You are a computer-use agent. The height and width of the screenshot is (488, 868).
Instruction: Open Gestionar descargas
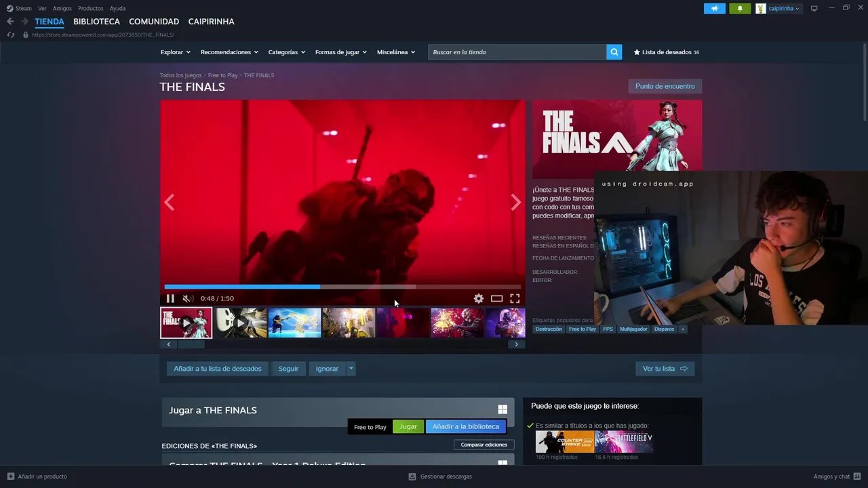tap(440, 476)
